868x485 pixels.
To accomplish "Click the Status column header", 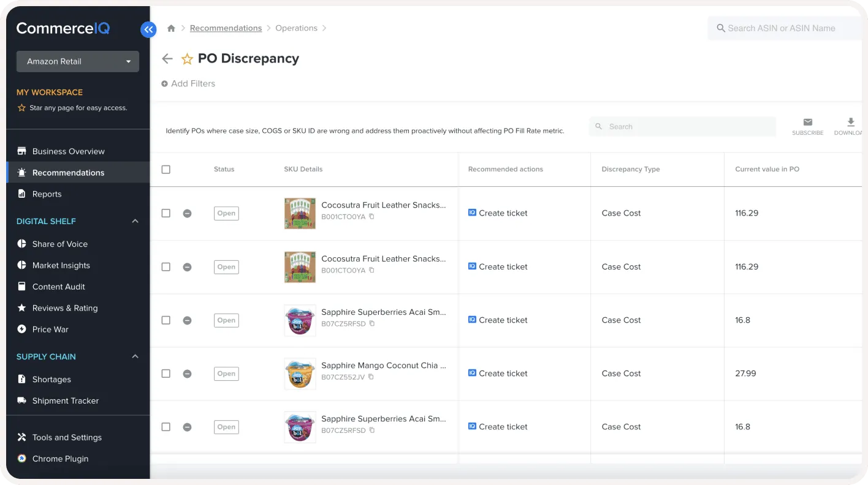I will pos(224,170).
